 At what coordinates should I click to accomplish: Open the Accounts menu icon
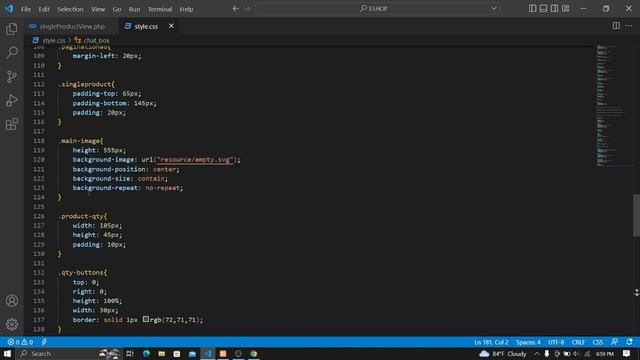coord(12,301)
